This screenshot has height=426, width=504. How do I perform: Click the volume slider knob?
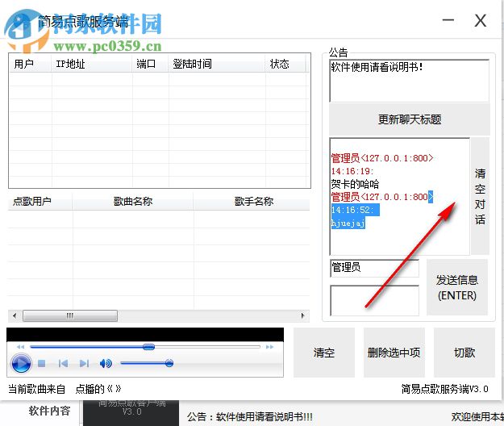[x=169, y=363]
